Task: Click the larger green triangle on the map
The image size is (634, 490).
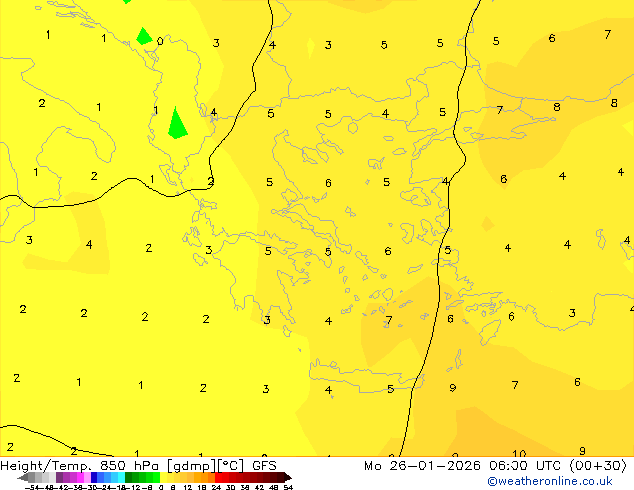Action: tap(177, 125)
